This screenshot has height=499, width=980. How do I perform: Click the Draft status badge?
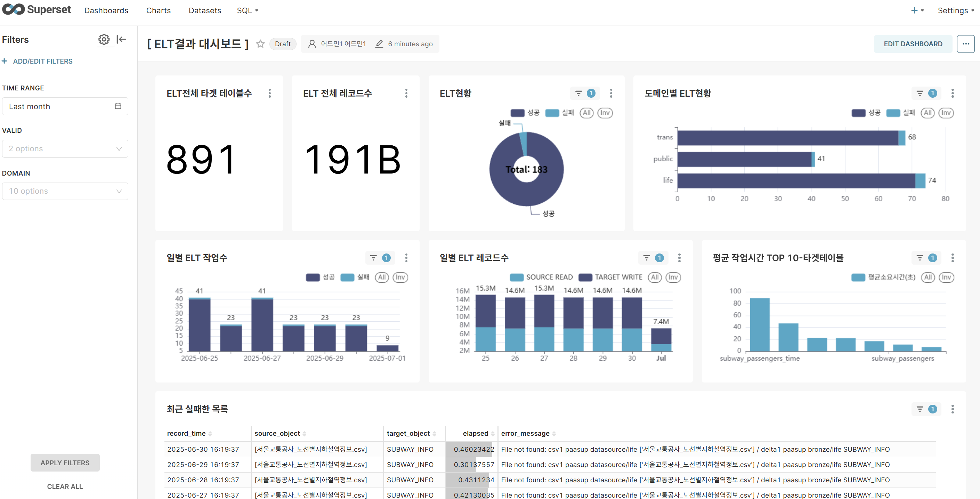283,44
